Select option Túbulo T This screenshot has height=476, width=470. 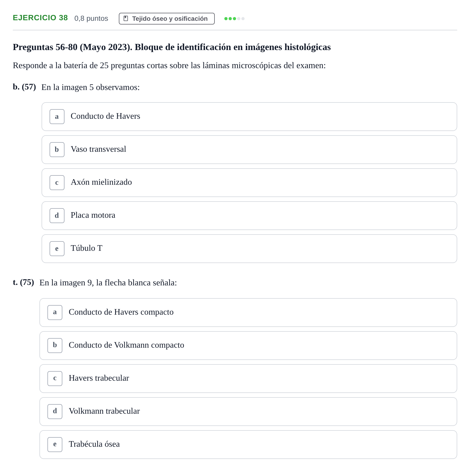point(249,249)
